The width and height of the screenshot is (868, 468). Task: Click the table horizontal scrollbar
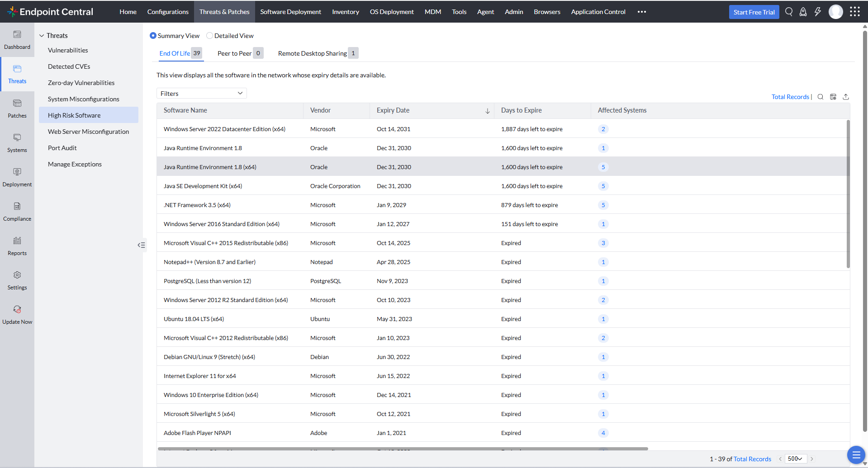click(403, 449)
